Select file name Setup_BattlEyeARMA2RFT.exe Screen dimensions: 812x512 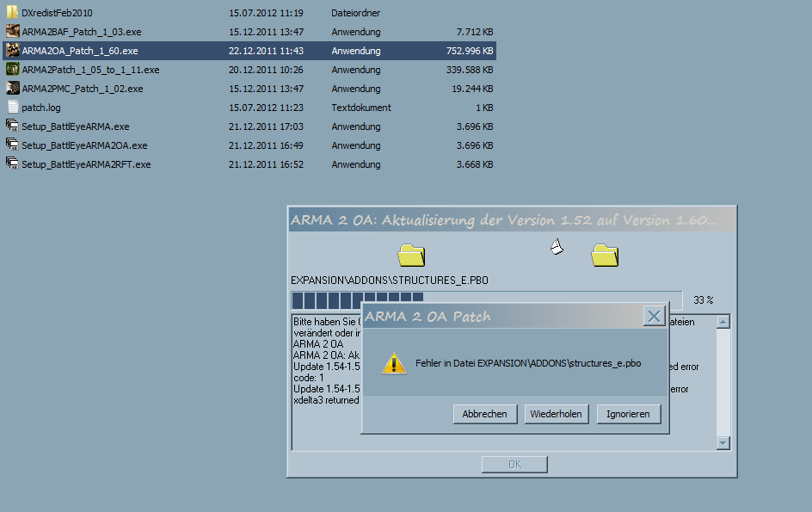coord(86,164)
